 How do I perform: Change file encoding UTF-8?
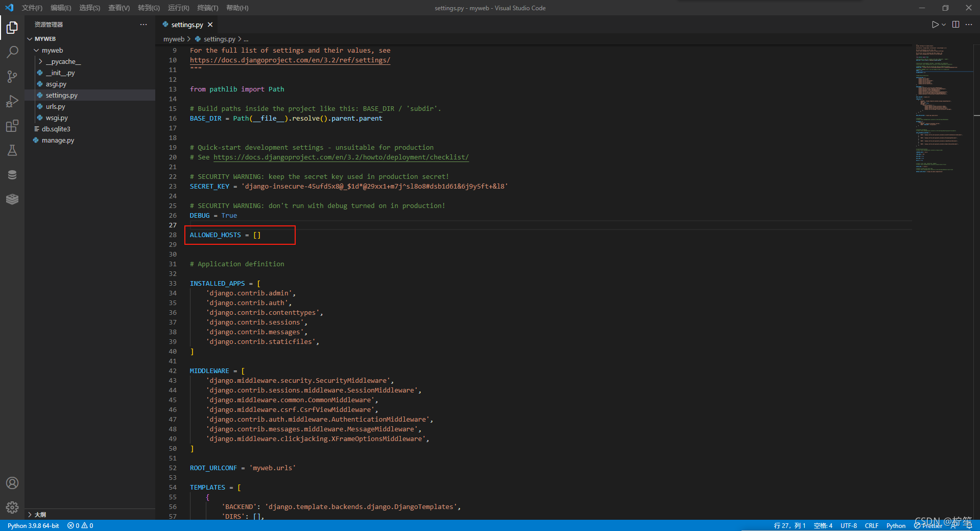pyautogui.click(x=849, y=525)
